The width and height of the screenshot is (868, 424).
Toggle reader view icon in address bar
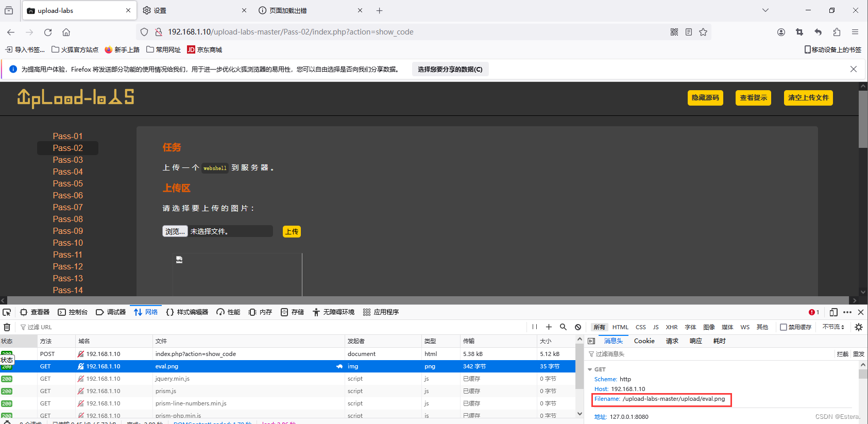(x=689, y=32)
